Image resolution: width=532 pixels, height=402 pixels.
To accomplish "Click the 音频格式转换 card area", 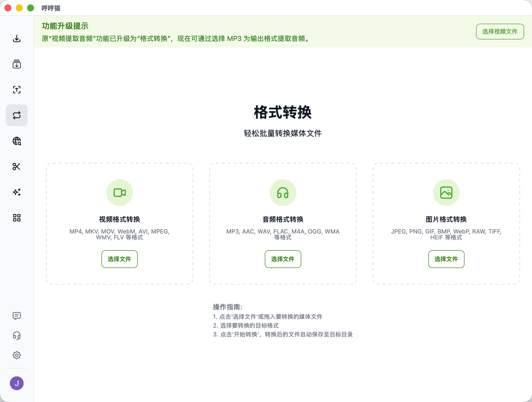I will point(283,223).
